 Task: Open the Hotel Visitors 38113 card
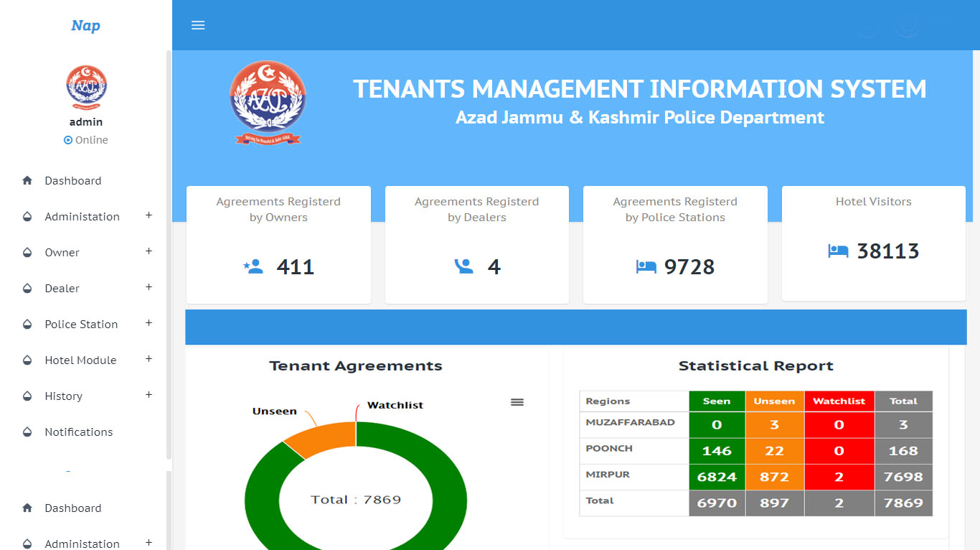coord(873,243)
